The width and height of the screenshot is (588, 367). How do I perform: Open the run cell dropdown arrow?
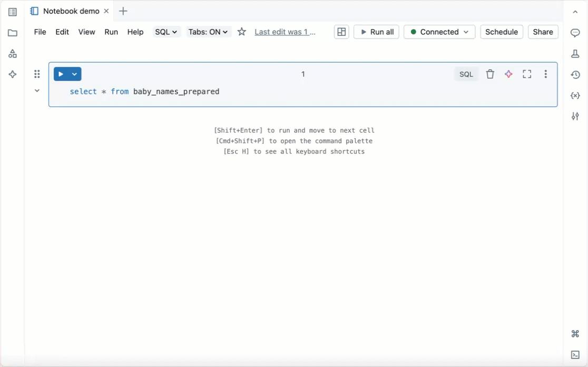[73, 74]
